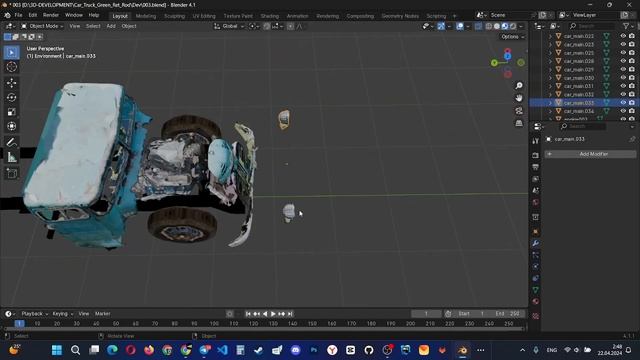Open the Physics properties tab
Screen dimensions: 640x360
536,267
